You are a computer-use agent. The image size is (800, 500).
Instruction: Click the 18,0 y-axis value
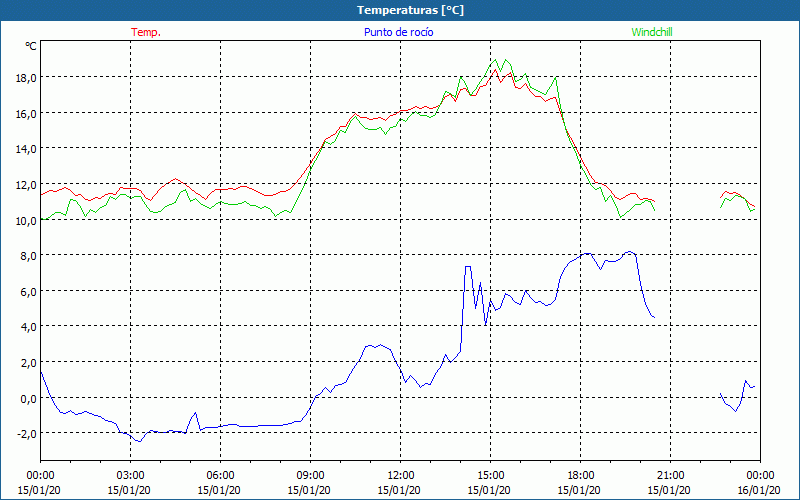tap(27, 78)
